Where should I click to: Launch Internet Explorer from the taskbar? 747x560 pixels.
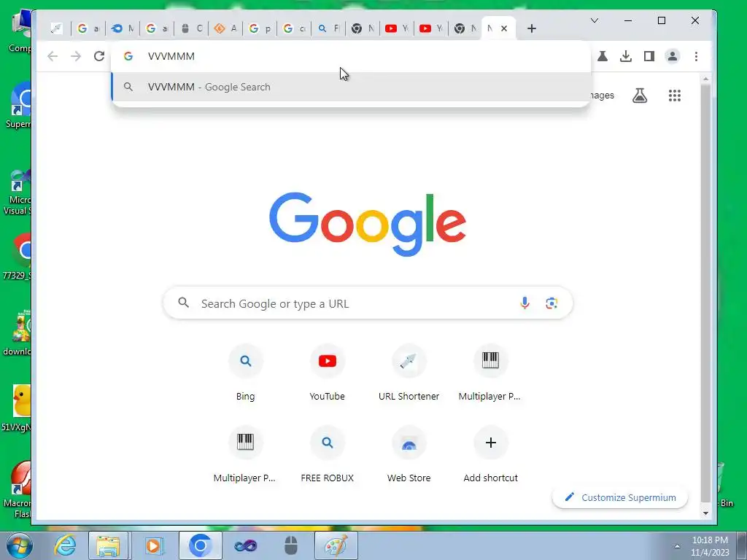pyautogui.click(x=65, y=545)
